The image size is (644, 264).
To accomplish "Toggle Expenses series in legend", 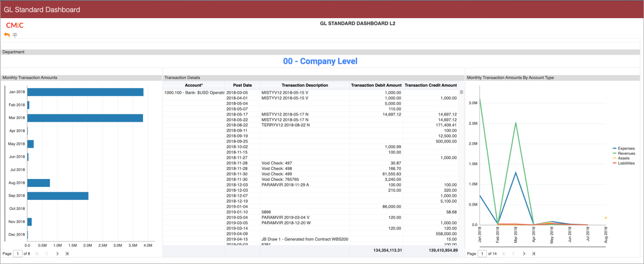I will coord(623,148).
